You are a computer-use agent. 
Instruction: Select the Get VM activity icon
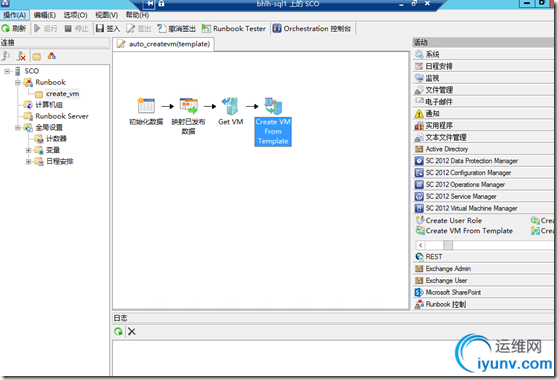click(x=231, y=106)
